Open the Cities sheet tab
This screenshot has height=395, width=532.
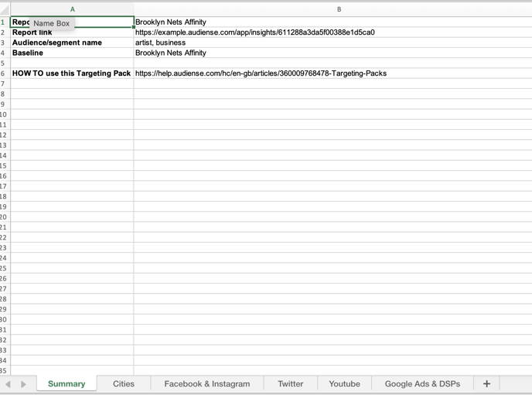[x=124, y=384]
